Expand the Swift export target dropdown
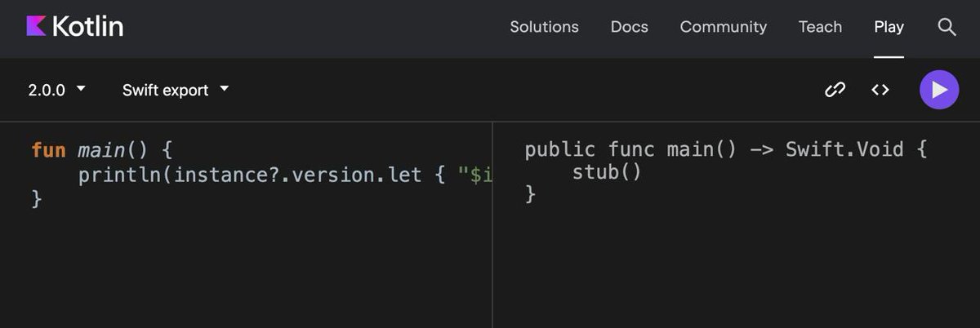This screenshot has height=328, width=980. [176, 90]
